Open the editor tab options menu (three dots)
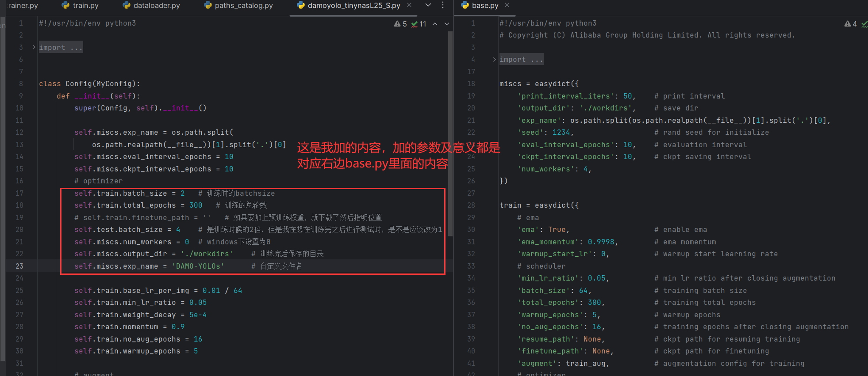 pyautogui.click(x=443, y=5)
